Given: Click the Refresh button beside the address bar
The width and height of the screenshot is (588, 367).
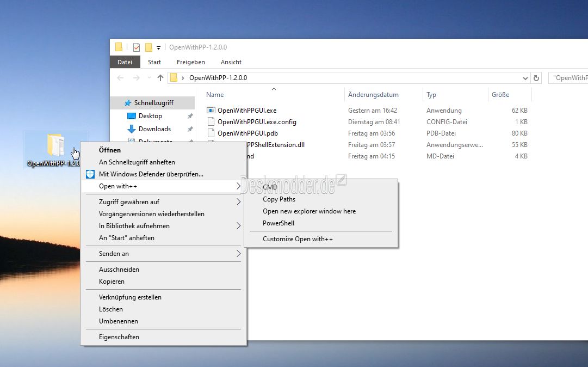Looking at the screenshot, I should click(536, 78).
